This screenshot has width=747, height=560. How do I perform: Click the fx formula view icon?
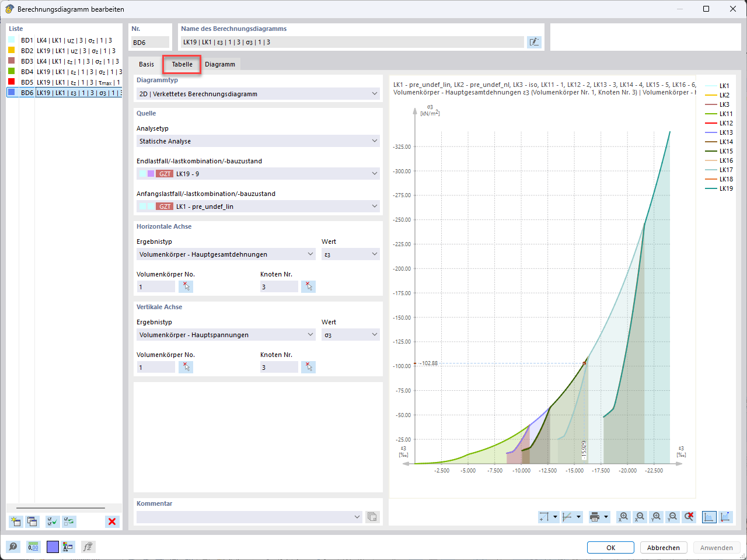tap(88, 547)
